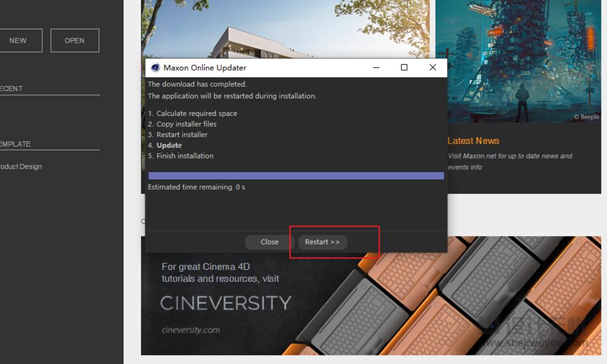Viewport: 607px width, 364px height.
Task: Click the NEW button
Action: click(x=18, y=41)
